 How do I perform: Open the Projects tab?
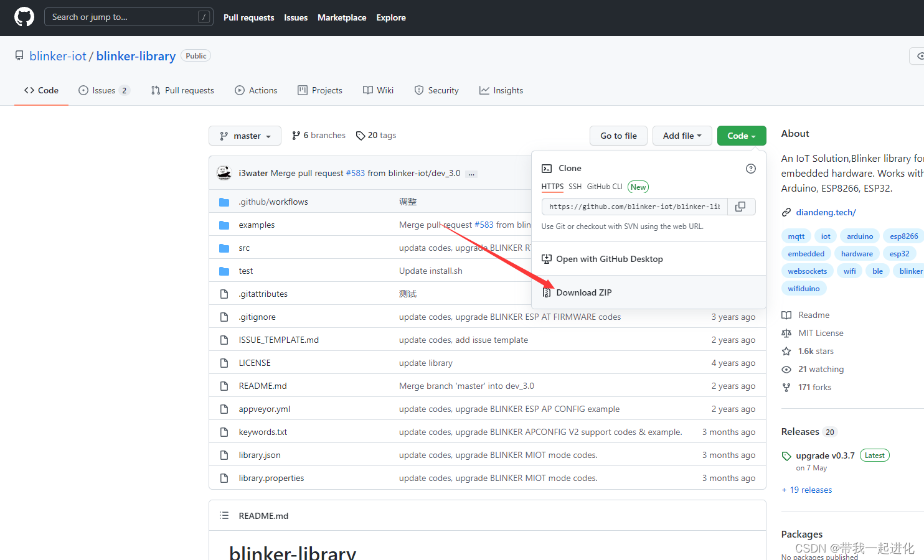pyautogui.click(x=320, y=90)
